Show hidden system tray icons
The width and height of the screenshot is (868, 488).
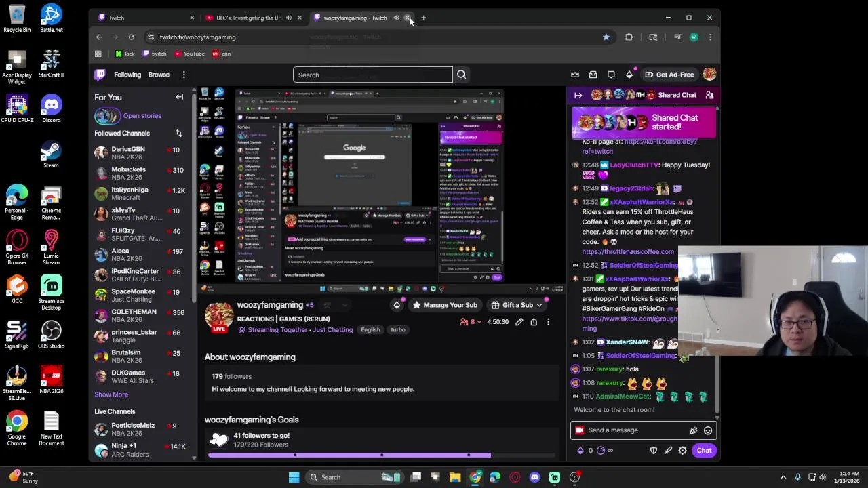tap(783, 477)
